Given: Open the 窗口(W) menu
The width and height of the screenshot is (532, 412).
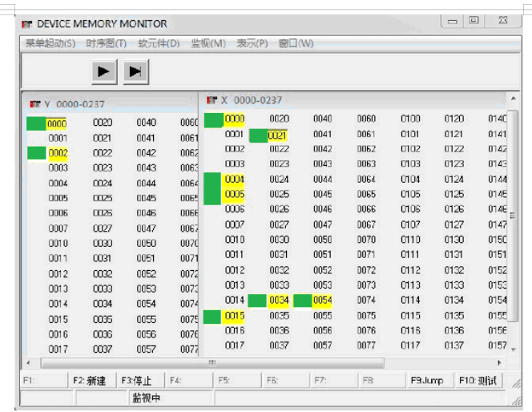Looking at the screenshot, I should [296, 43].
